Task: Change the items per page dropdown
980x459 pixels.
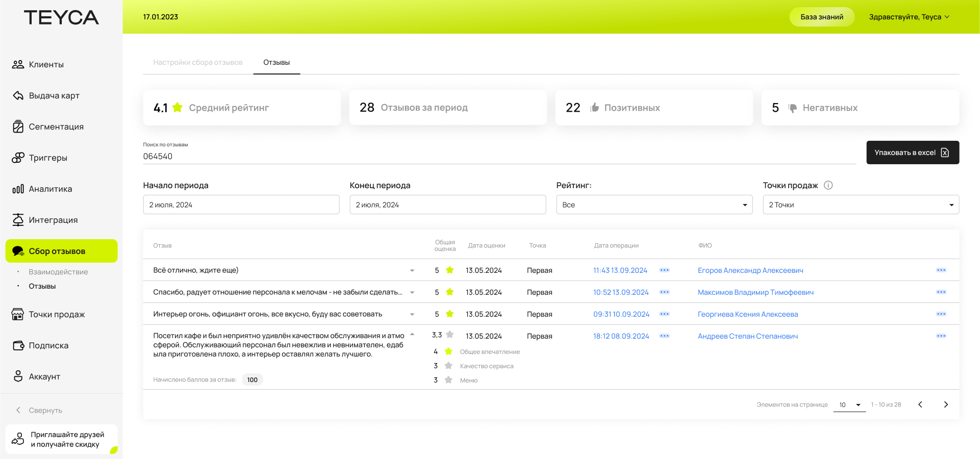Action: [x=849, y=405]
